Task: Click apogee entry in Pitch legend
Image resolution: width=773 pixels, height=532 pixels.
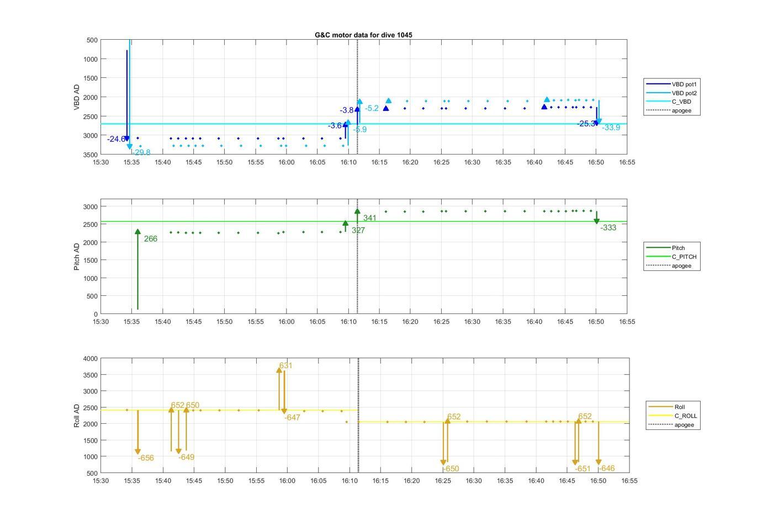Action: [x=669, y=265]
